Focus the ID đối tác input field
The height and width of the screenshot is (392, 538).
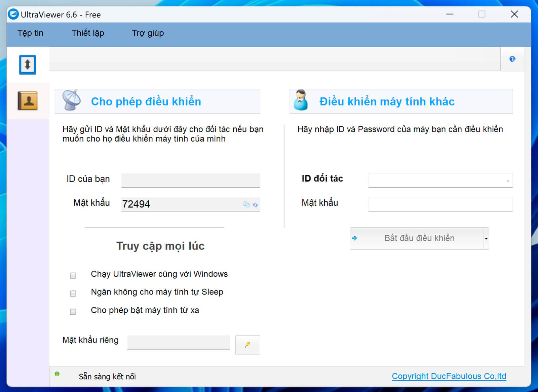(440, 180)
